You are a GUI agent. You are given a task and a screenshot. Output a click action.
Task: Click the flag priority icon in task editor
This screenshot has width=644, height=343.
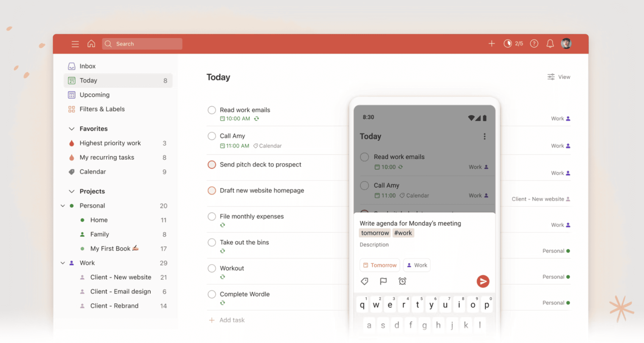point(382,281)
